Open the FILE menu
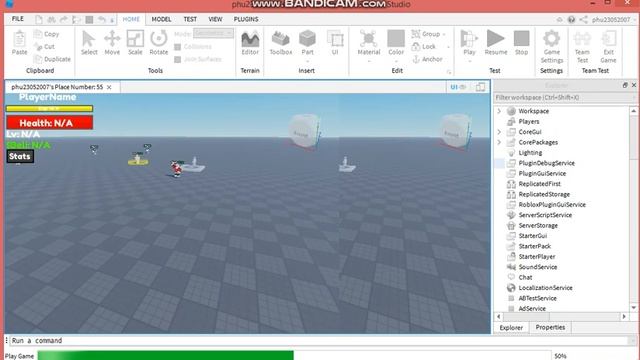 coord(18,19)
